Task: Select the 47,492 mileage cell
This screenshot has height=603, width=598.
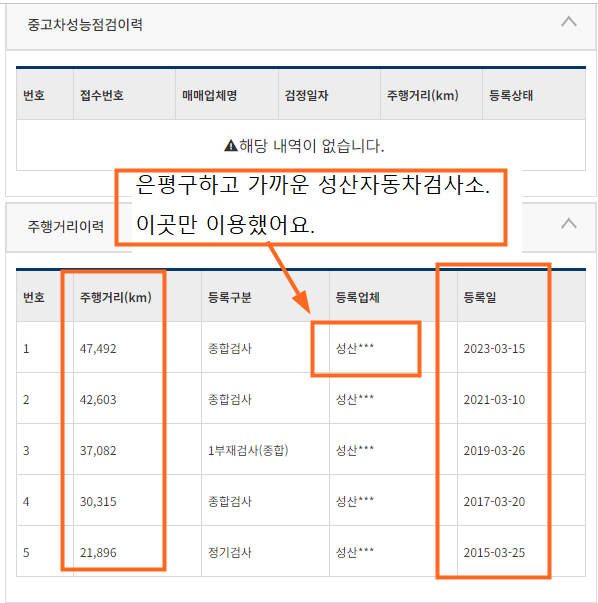Action: coord(98,349)
